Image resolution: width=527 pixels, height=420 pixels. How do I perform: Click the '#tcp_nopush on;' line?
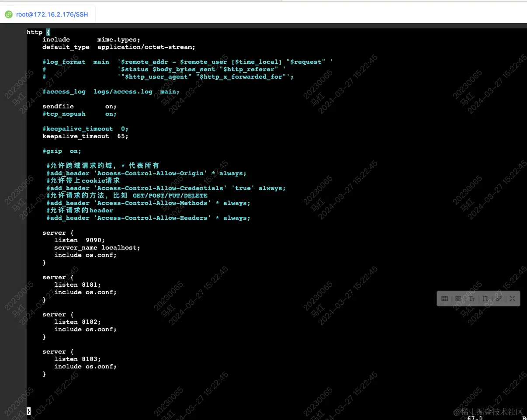coord(80,114)
